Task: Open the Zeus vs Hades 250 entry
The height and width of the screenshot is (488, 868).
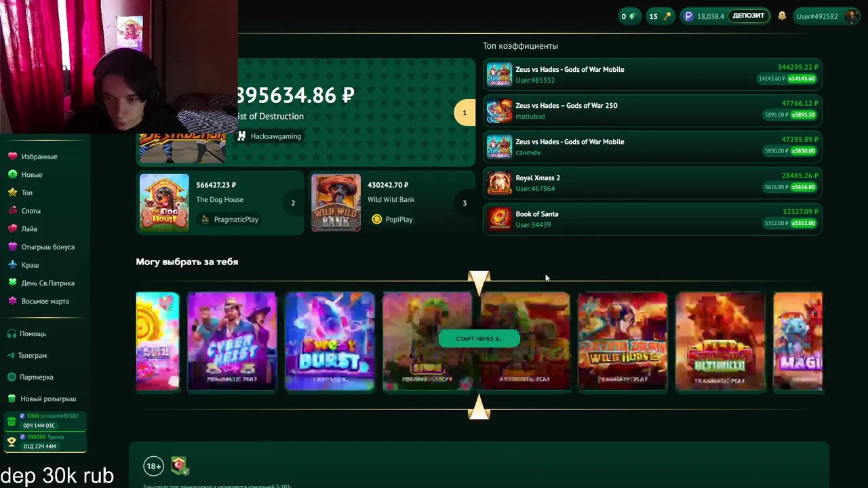Action: [x=652, y=110]
